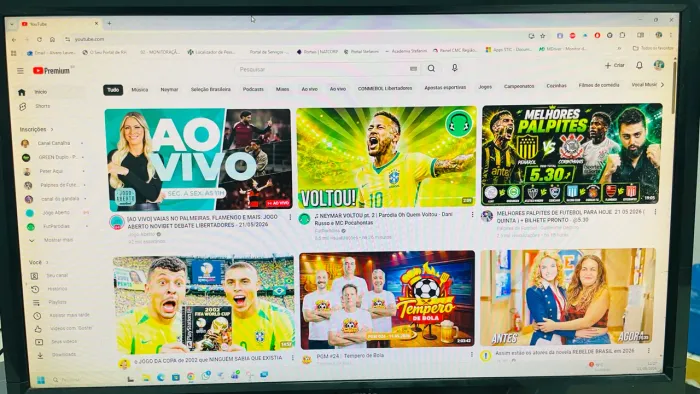This screenshot has height=394, width=700.
Task: Open the YouTube account avatar menu
Action: click(x=659, y=65)
